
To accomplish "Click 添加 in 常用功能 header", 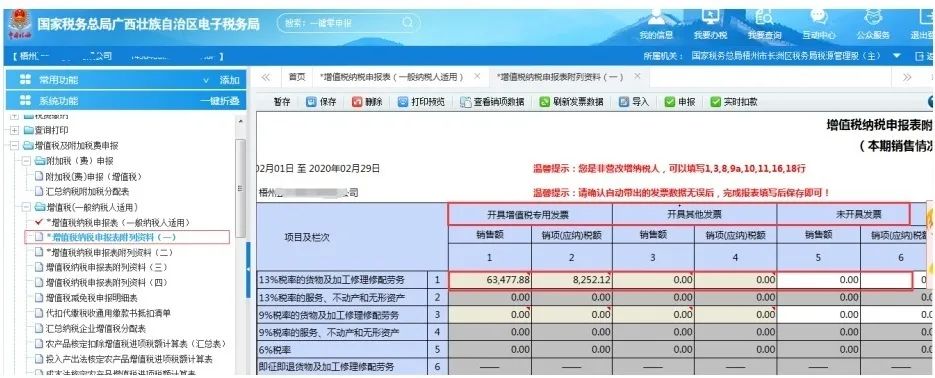I will pos(230,80).
